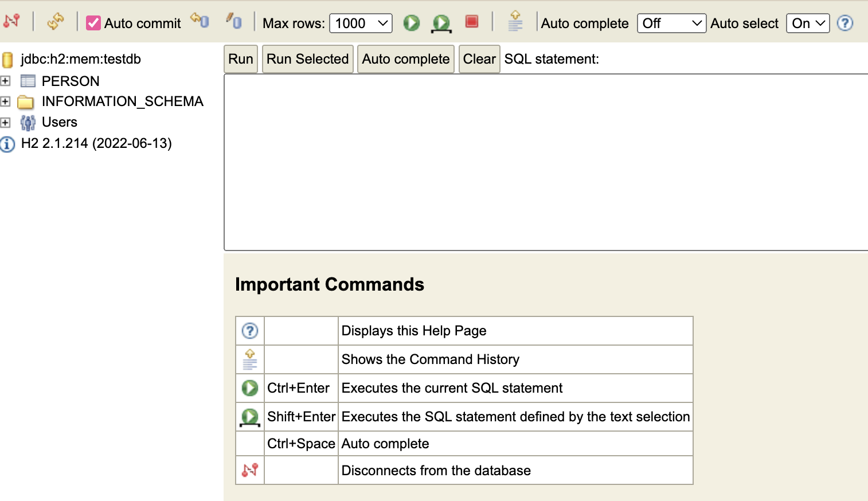The height and width of the screenshot is (501, 868).
Task: Expand the Users node
Action: coord(6,122)
